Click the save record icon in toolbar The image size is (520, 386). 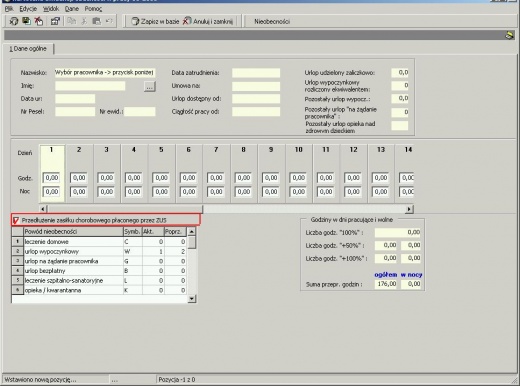[x=26, y=21]
